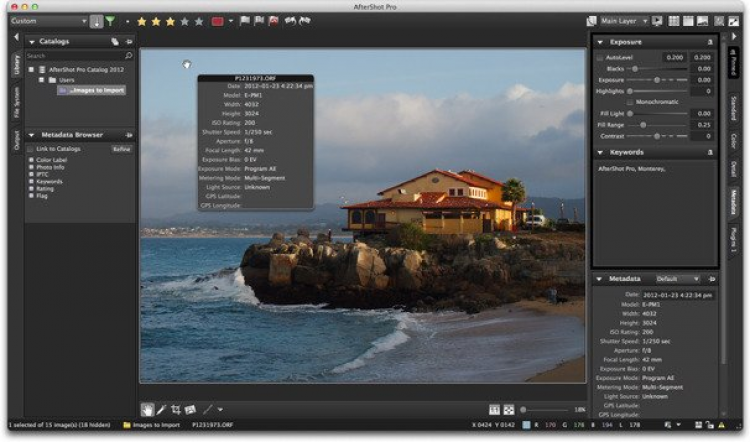Rotate the image left
Screen dimensions: 750x442
pyautogui.click(x=290, y=21)
